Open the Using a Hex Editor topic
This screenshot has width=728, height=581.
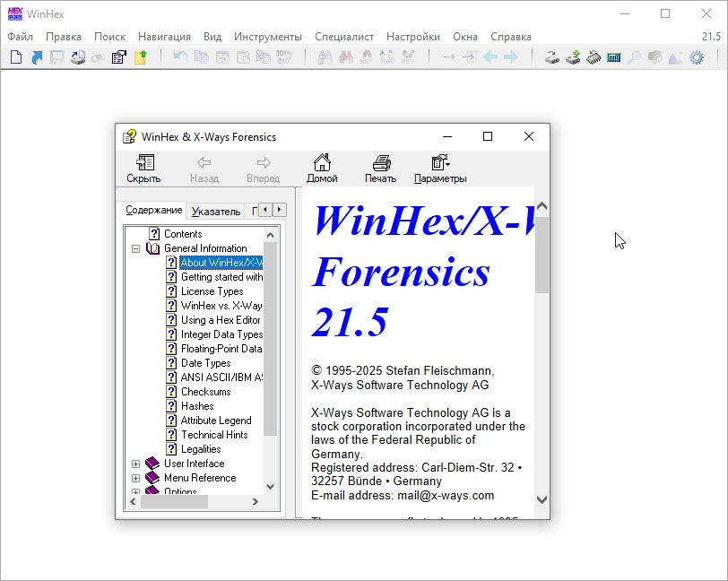[x=221, y=320]
